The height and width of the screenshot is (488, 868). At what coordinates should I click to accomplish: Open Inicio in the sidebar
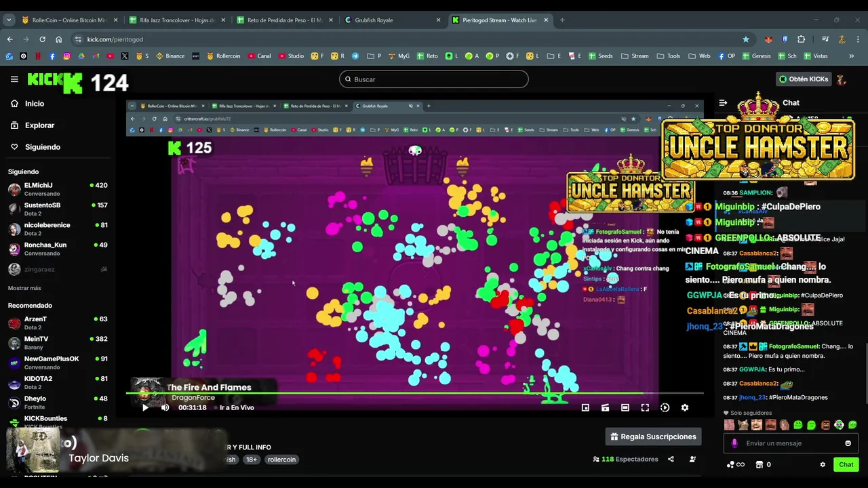click(35, 104)
